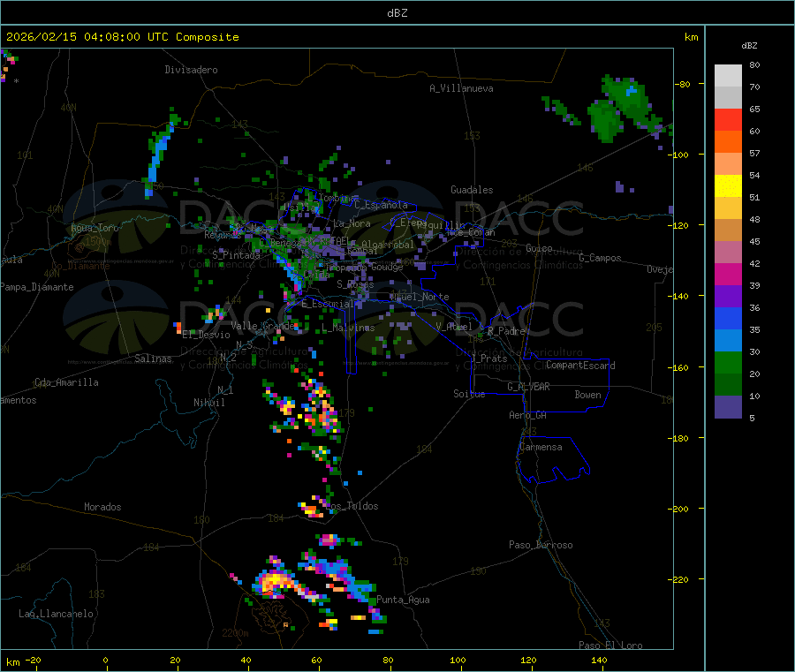Click the S_Pintada location label
This screenshot has height=672, width=795.
tap(236, 255)
